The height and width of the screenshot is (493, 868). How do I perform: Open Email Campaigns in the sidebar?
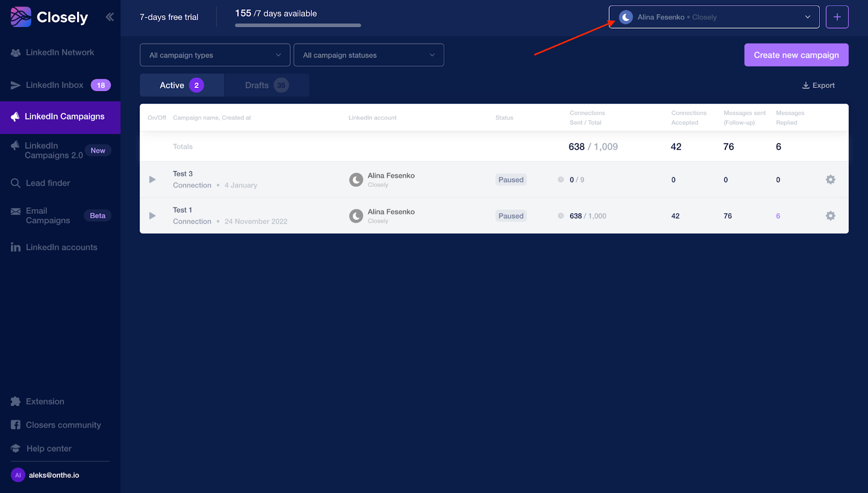click(48, 216)
